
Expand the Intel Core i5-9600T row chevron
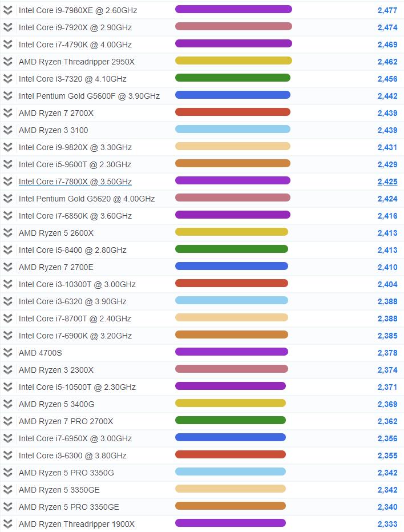pyautogui.click(x=8, y=164)
